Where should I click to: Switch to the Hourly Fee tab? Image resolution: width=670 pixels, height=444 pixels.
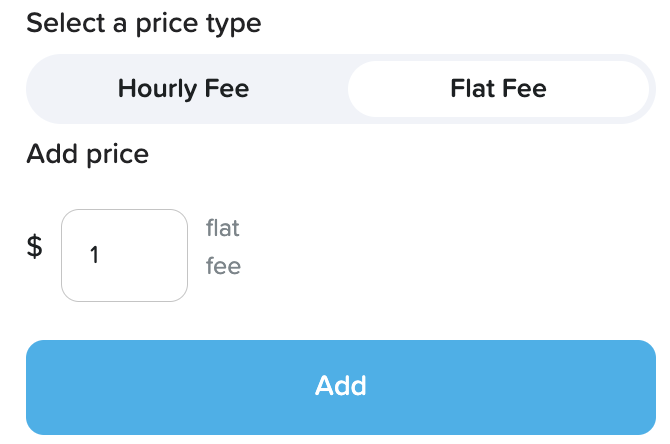click(183, 89)
